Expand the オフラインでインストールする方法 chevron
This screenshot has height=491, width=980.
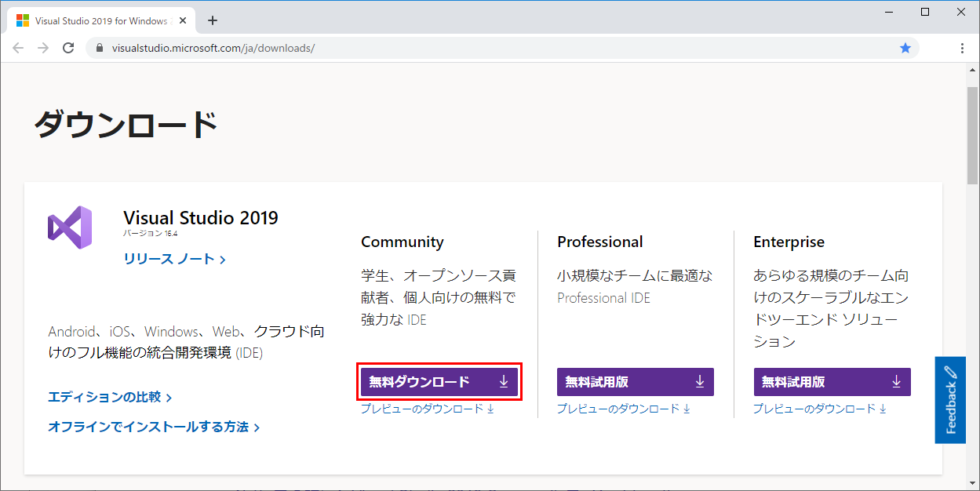click(x=257, y=426)
